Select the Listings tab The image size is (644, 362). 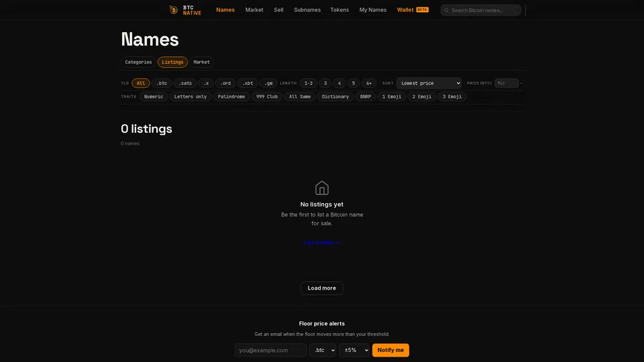tap(172, 62)
